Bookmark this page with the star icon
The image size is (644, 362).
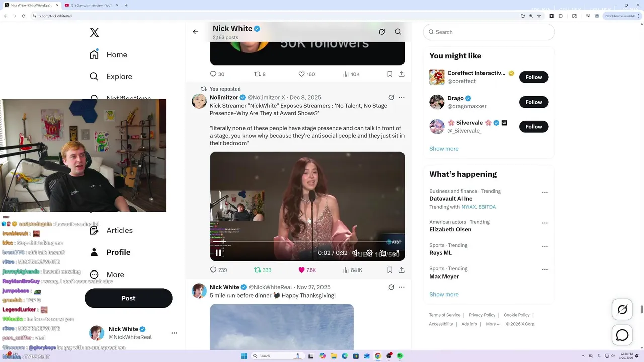pos(539,16)
